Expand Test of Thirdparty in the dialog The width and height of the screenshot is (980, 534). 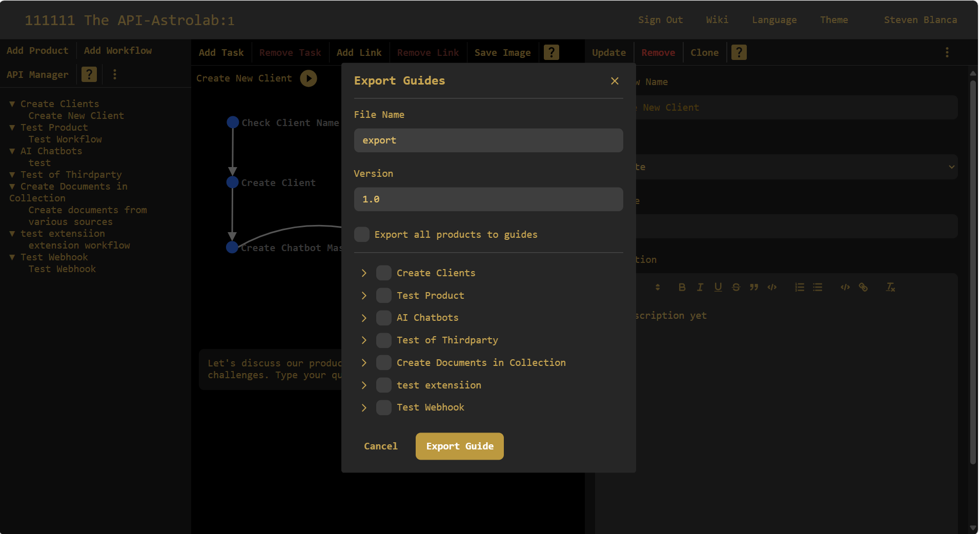364,340
